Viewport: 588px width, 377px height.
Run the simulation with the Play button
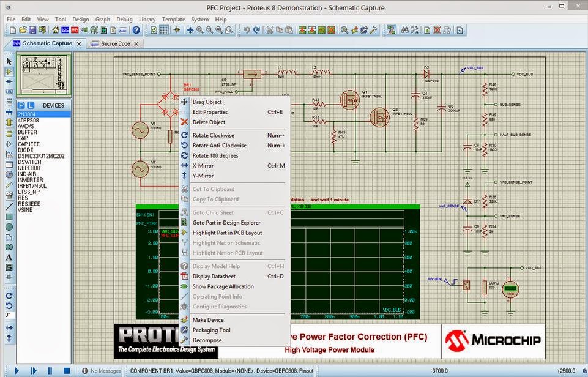coord(17,370)
